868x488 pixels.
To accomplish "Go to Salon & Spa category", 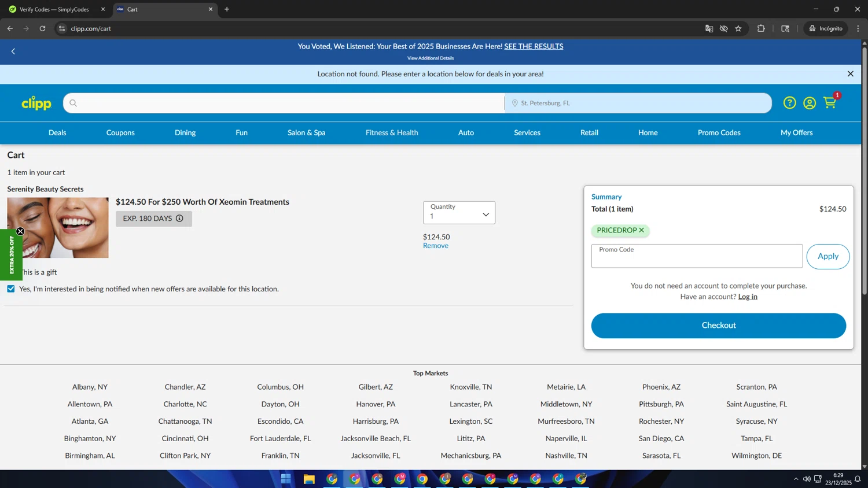I will click(x=307, y=132).
